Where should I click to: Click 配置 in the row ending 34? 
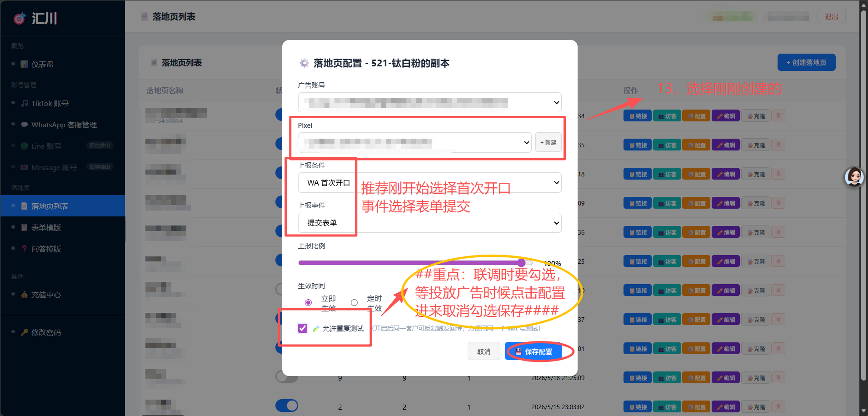[x=696, y=116]
